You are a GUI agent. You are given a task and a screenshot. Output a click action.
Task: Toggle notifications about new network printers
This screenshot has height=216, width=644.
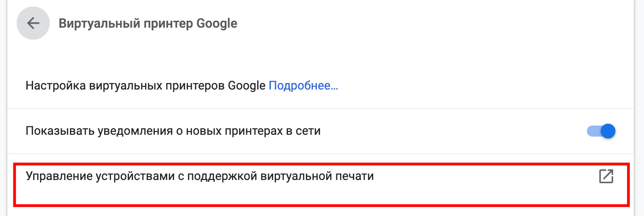tap(601, 131)
